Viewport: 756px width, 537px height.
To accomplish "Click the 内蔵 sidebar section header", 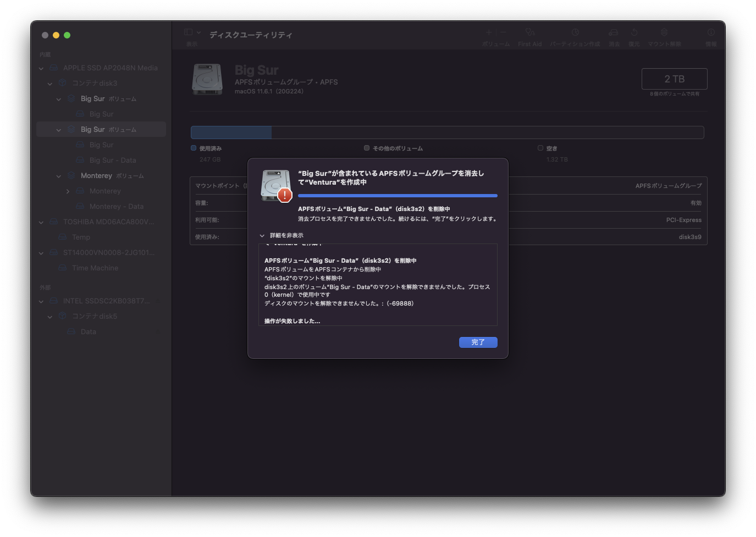I will click(x=45, y=54).
